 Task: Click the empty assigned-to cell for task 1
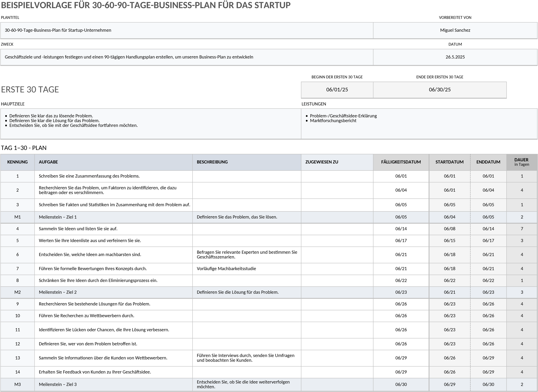click(x=337, y=176)
